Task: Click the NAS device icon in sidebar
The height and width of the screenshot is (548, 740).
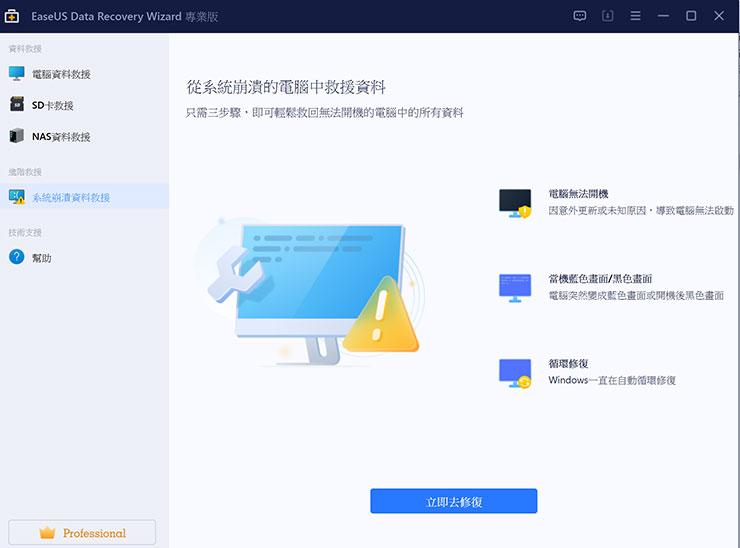Action: coord(17,136)
